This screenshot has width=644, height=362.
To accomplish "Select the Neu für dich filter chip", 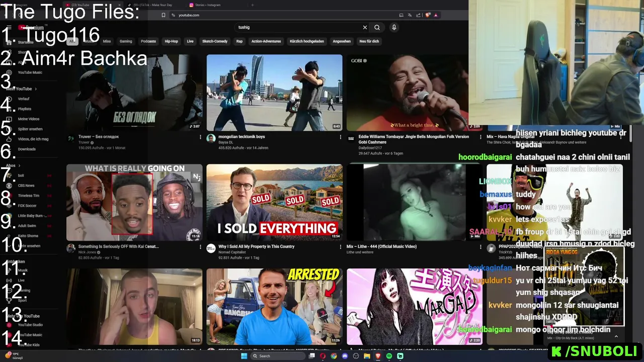I will (x=369, y=41).
